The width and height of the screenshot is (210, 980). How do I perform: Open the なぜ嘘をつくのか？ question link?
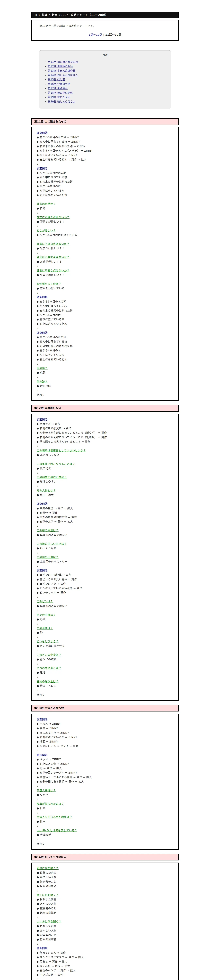[x=49, y=284]
